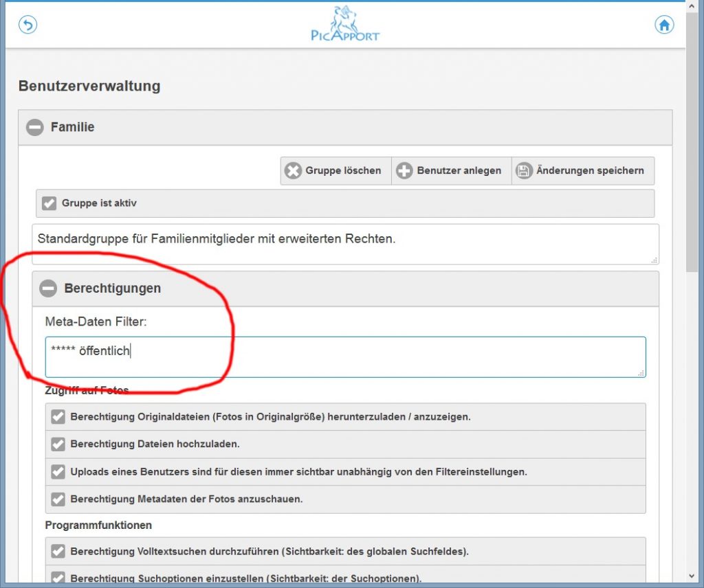Screen dimensions: 704x588
Task: Toggle Berechtigung Dateien hochzuladen checkbox
Action: point(58,444)
